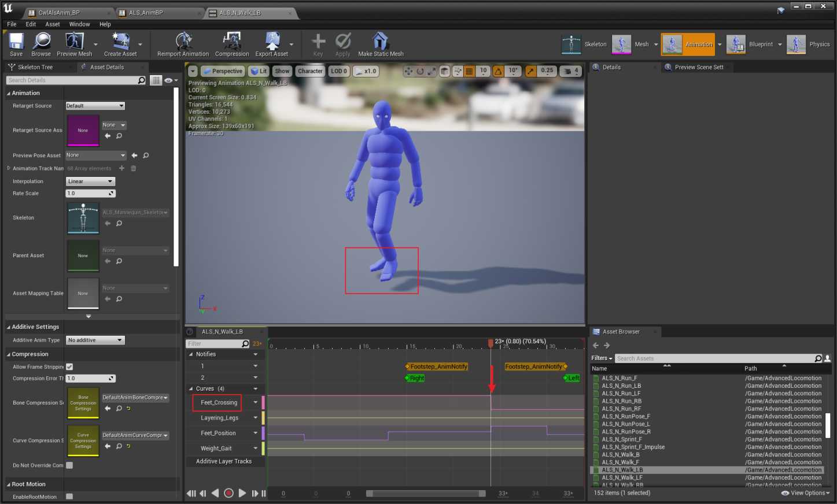Switch to the Skeleton Tree tab

(x=35, y=67)
